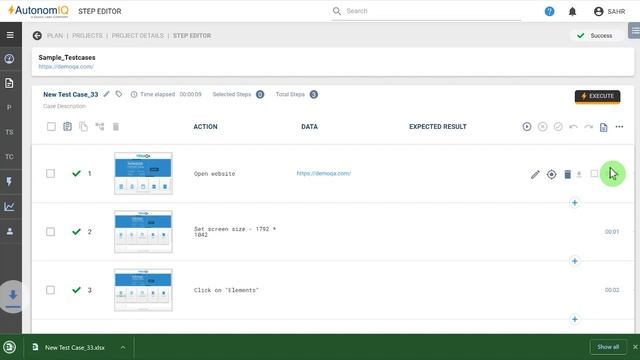Open the right side panel toggle

634,31
